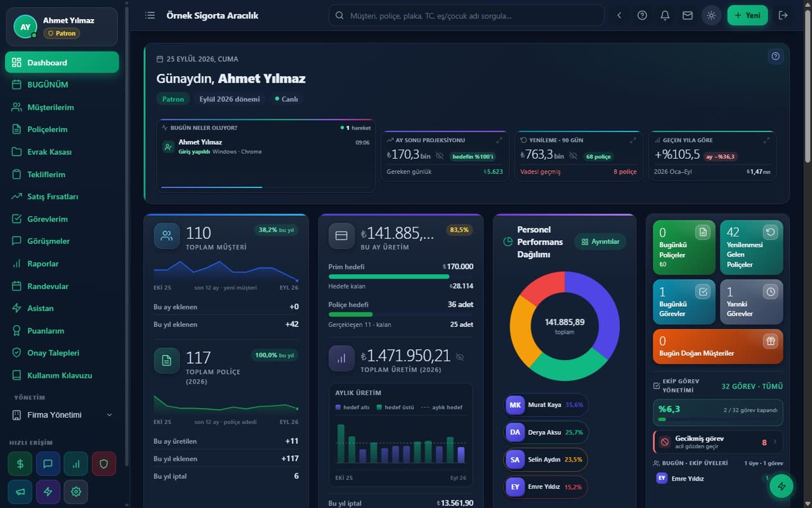
Task: Click the question mark help icon in the top bar
Action: [642, 15]
